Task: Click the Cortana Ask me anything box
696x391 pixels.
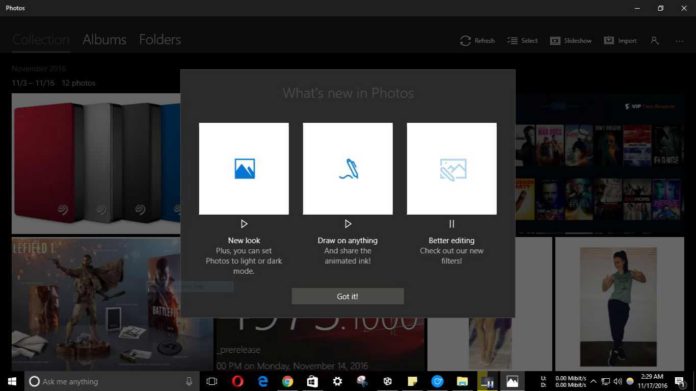Action: [x=111, y=381]
